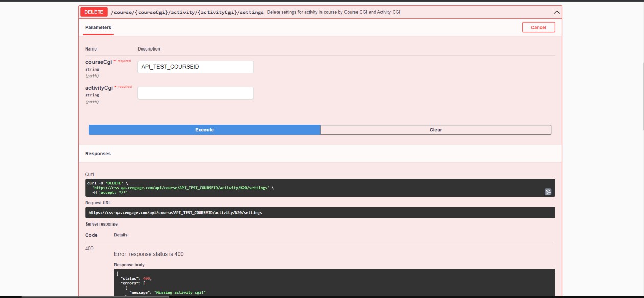Switch to the Parameters tab
This screenshot has width=644, height=298.
pyautogui.click(x=98, y=27)
